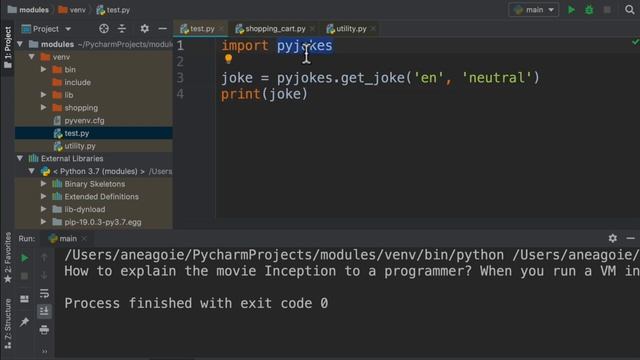Toggle soft-wrap in Run console
Screen dimensions: 640x360
44,293
